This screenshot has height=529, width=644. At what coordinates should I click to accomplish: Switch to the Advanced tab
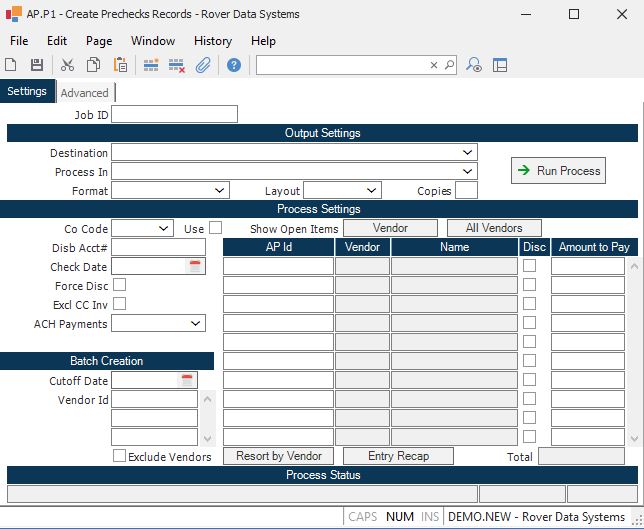tap(85, 93)
